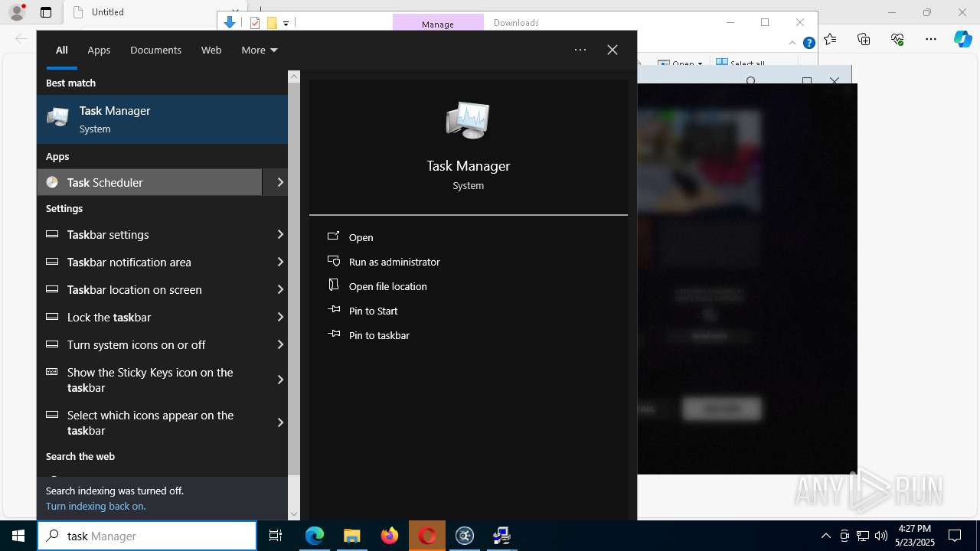Expand Taskbar settings arrow

279,235
